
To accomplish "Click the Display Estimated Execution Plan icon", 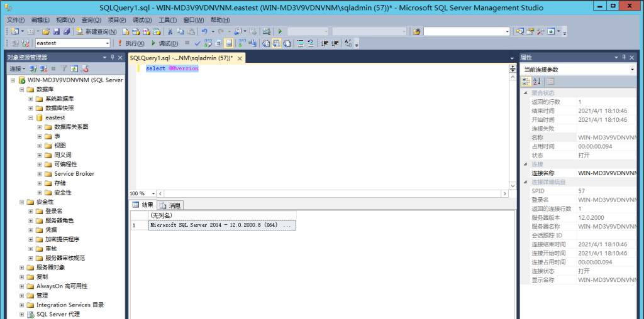I will pos(208,43).
